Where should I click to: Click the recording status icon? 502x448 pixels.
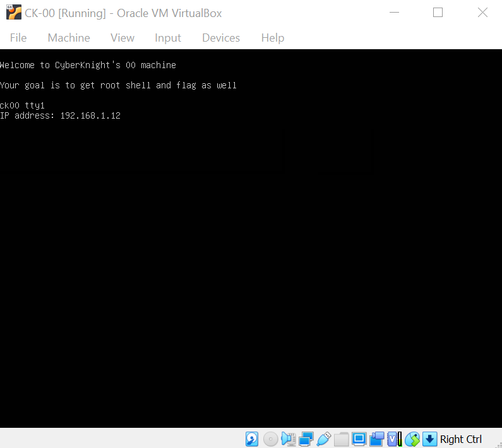tap(377, 439)
